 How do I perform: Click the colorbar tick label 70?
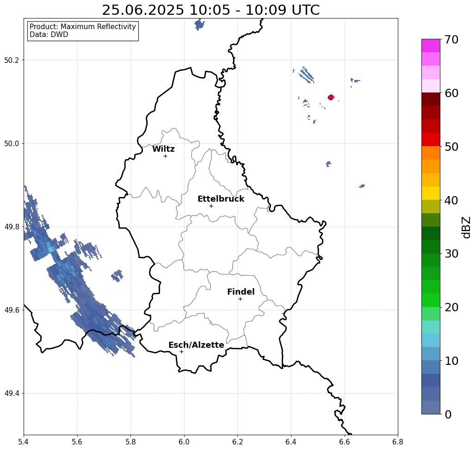click(451, 39)
